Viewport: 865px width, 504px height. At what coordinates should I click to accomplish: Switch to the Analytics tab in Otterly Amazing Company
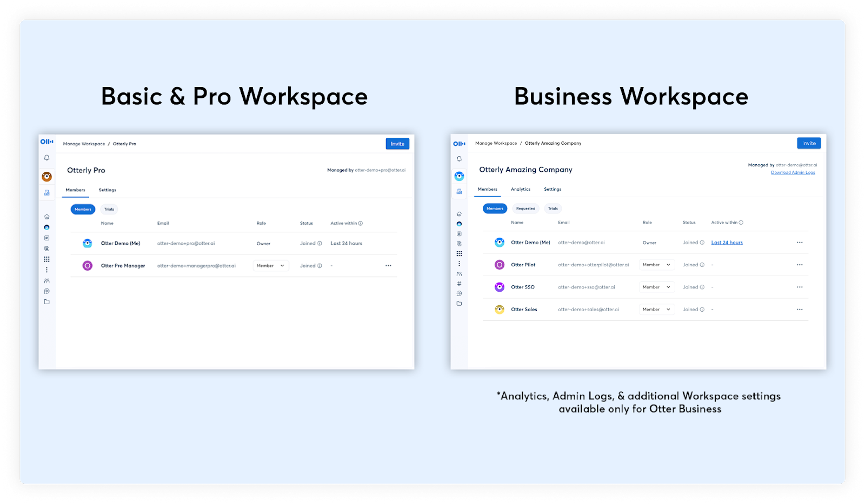521,189
